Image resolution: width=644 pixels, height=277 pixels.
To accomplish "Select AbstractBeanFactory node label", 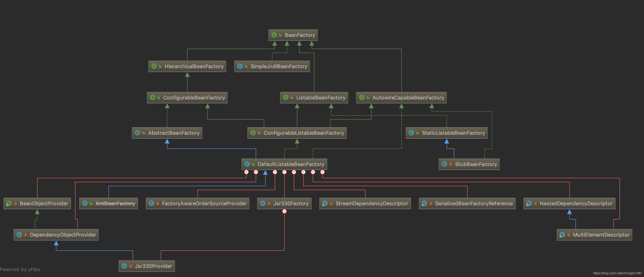I will pyautogui.click(x=174, y=133).
